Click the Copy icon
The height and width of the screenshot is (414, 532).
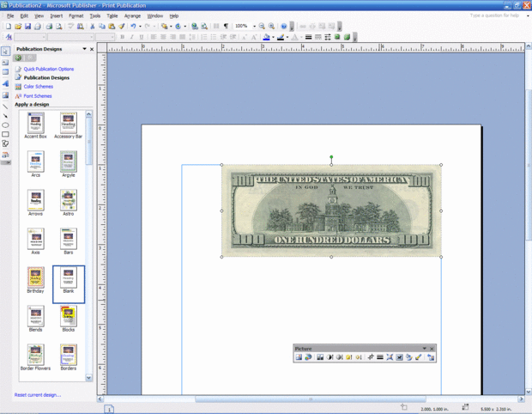pos(102,26)
